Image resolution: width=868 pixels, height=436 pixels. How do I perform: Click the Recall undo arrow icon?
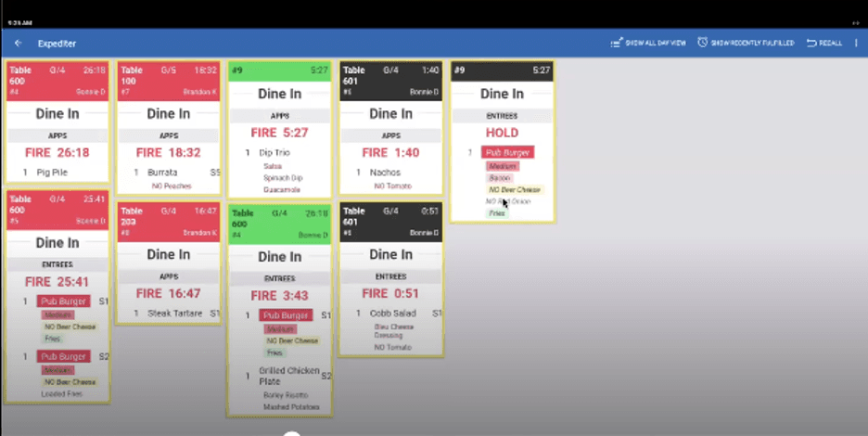pyautogui.click(x=811, y=43)
